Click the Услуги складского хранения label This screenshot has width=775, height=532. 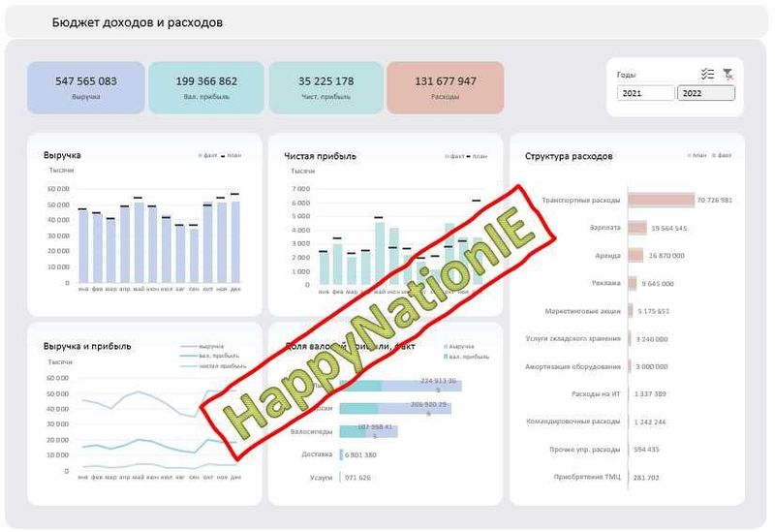pyautogui.click(x=573, y=339)
